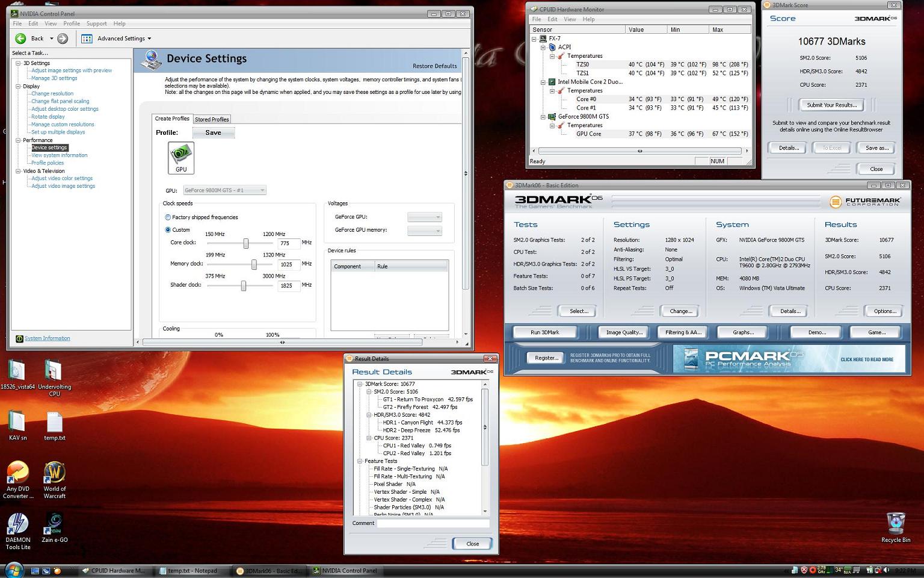Click Submit Your Results in 3DMark Score
924x578 pixels.
pos(831,105)
